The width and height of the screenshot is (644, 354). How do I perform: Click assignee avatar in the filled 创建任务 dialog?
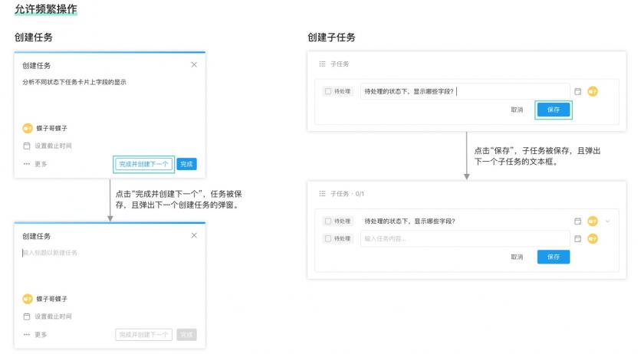(x=28, y=128)
